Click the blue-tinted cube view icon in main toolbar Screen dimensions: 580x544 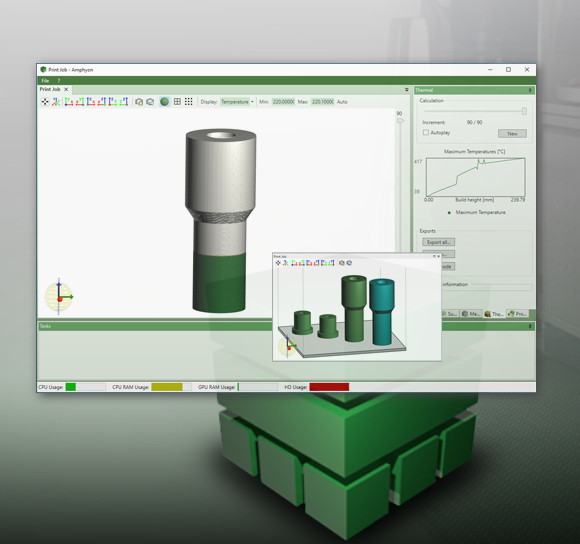pyautogui.click(x=150, y=102)
